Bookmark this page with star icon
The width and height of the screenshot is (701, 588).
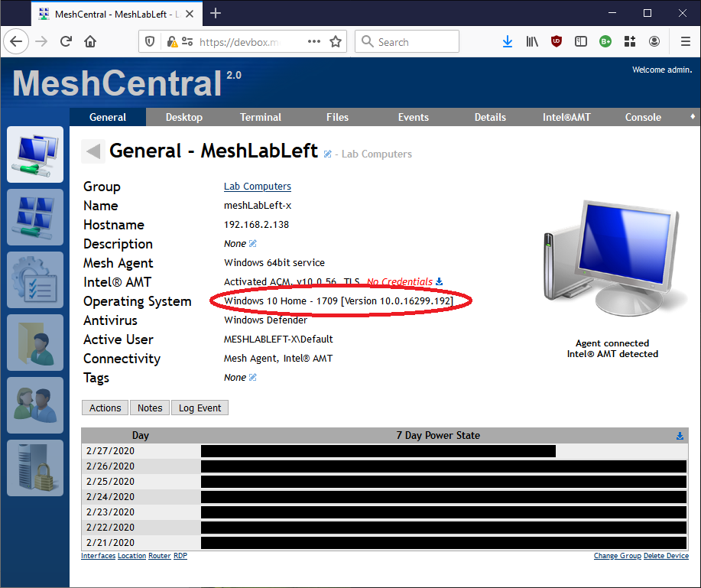point(336,41)
